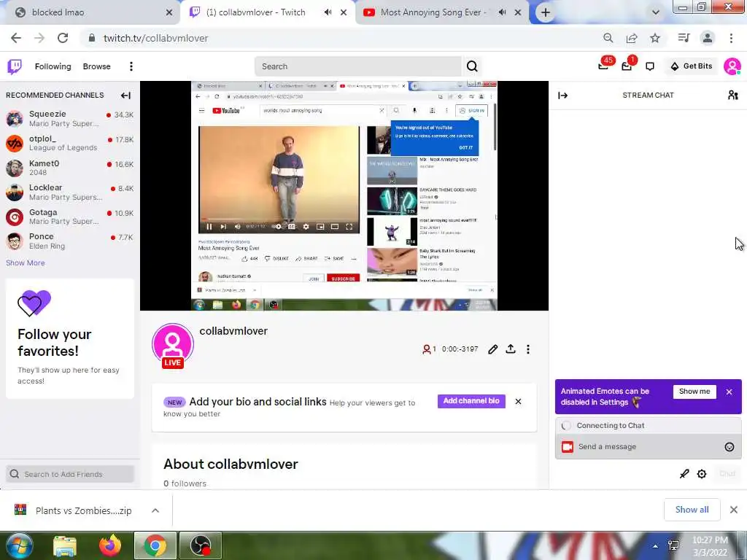
Task: Click the moderator sword icon in chat
Action: 684,474
